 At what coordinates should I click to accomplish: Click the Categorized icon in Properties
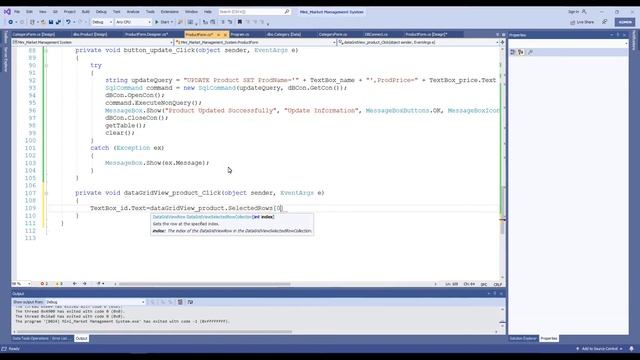click(x=513, y=52)
